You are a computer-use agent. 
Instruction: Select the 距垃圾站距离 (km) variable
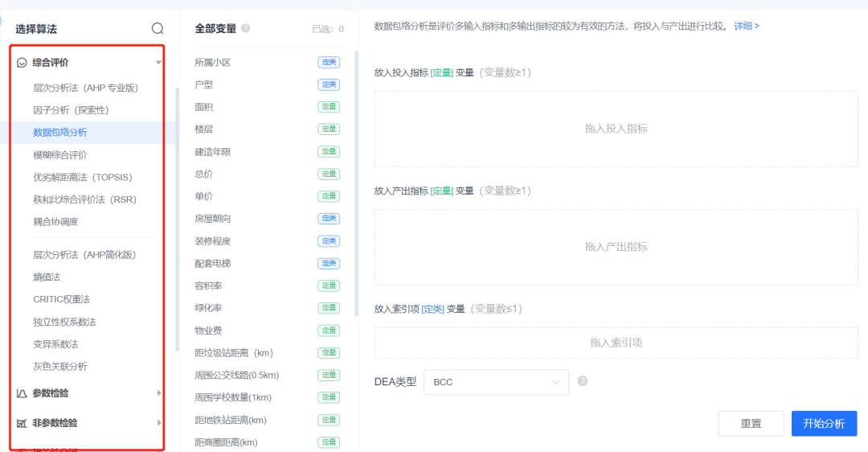[234, 353]
